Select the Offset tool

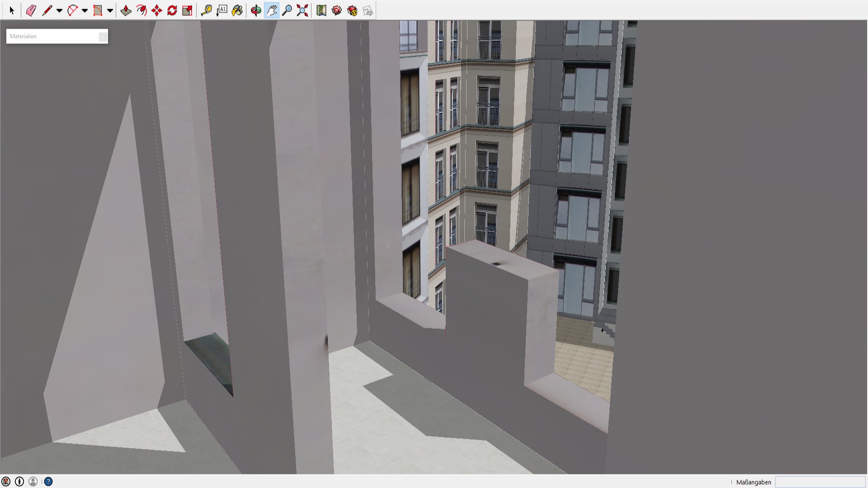click(141, 10)
